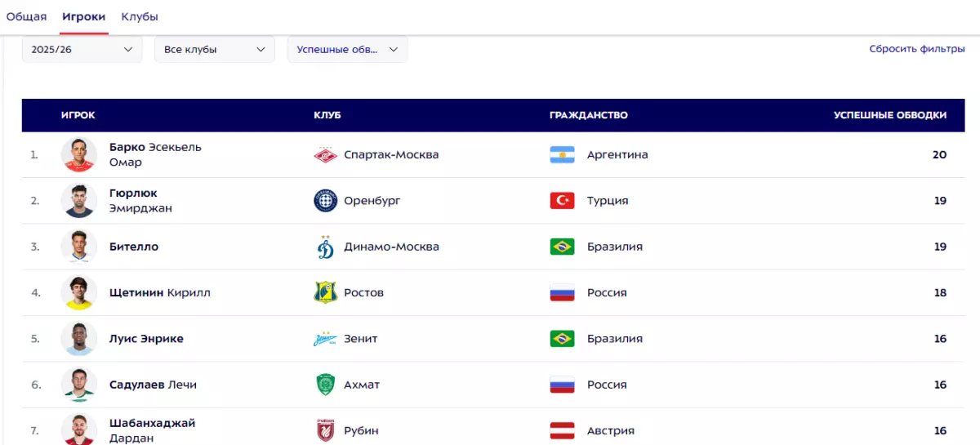Viewport: 980px width, 445px height.
Task: Expand the Все клубы club filter
Action: [214, 49]
